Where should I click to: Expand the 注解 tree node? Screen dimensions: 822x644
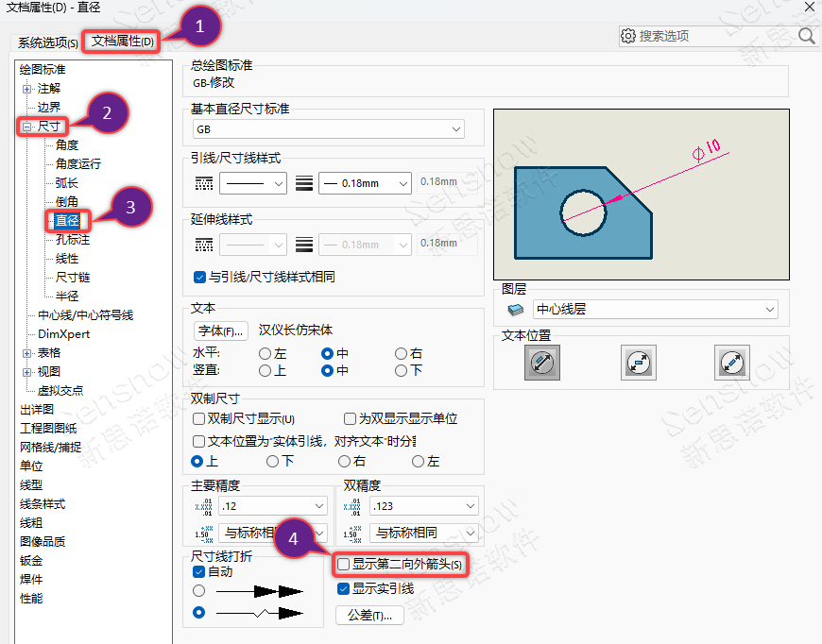pyautogui.click(x=26, y=89)
